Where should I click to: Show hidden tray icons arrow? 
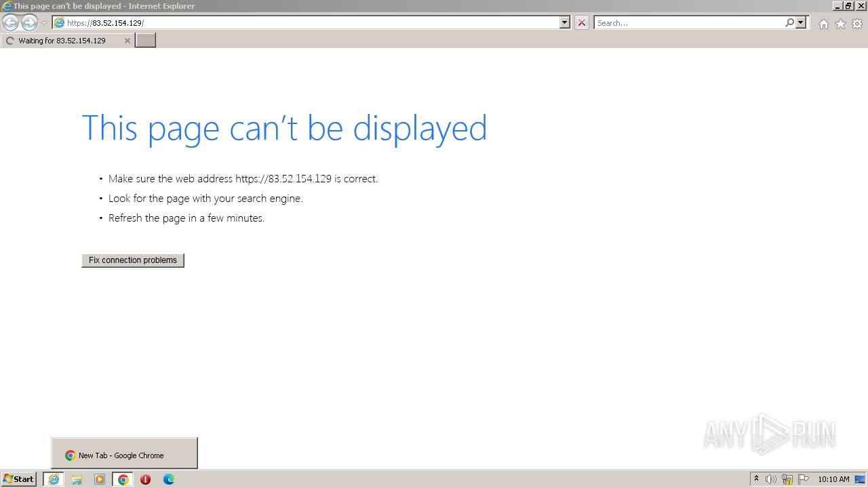[756, 479]
